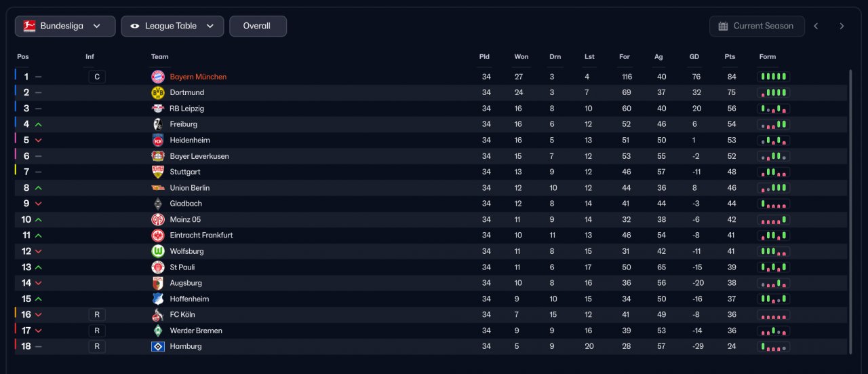Open the Bundesliga competition dropdown
868x374 pixels.
coord(65,26)
